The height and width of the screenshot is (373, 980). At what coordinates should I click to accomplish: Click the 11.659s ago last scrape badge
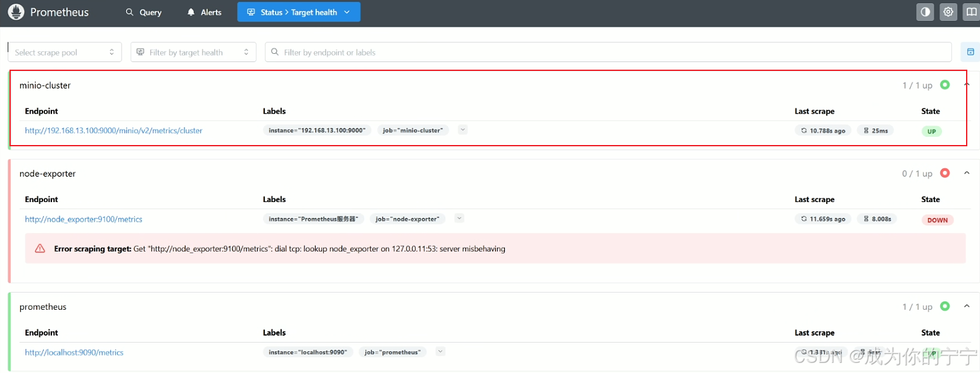[x=823, y=218]
